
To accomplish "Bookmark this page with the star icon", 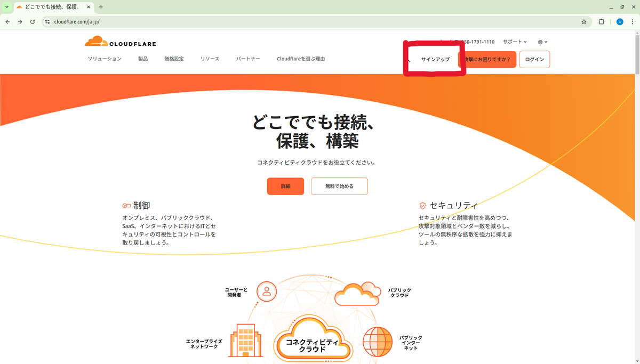I will (x=584, y=22).
